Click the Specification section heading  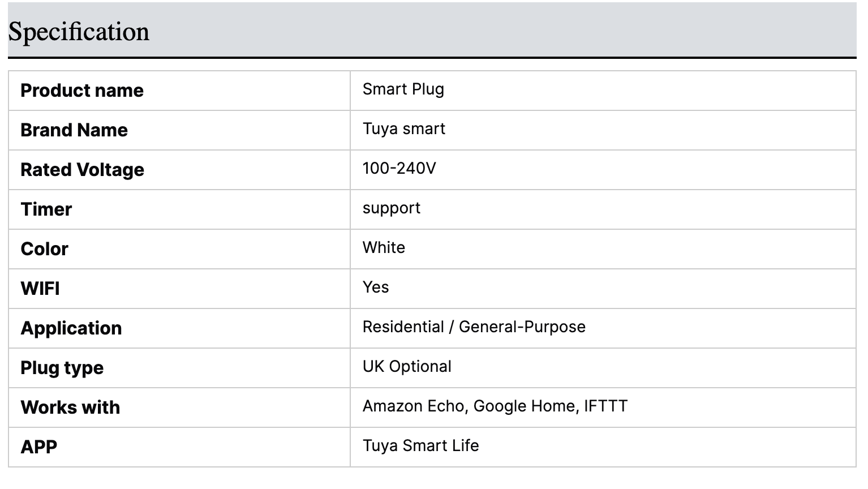tap(79, 32)
